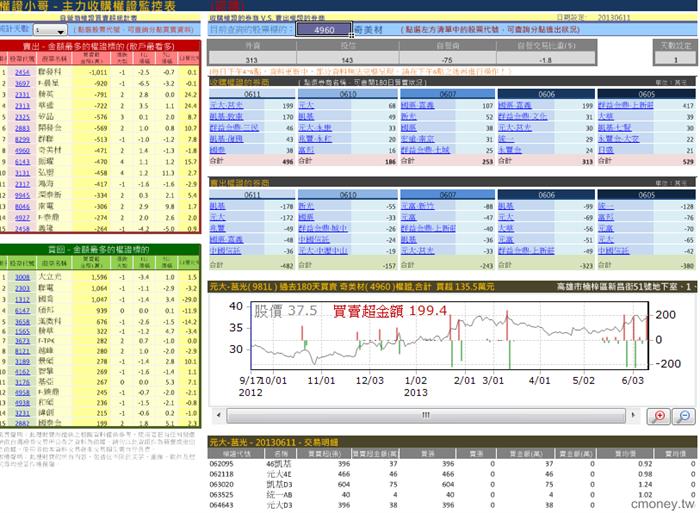Viewport: 700px width, 513px height.
Task: Open stock code 3008 link
Action: click(22, 277)
